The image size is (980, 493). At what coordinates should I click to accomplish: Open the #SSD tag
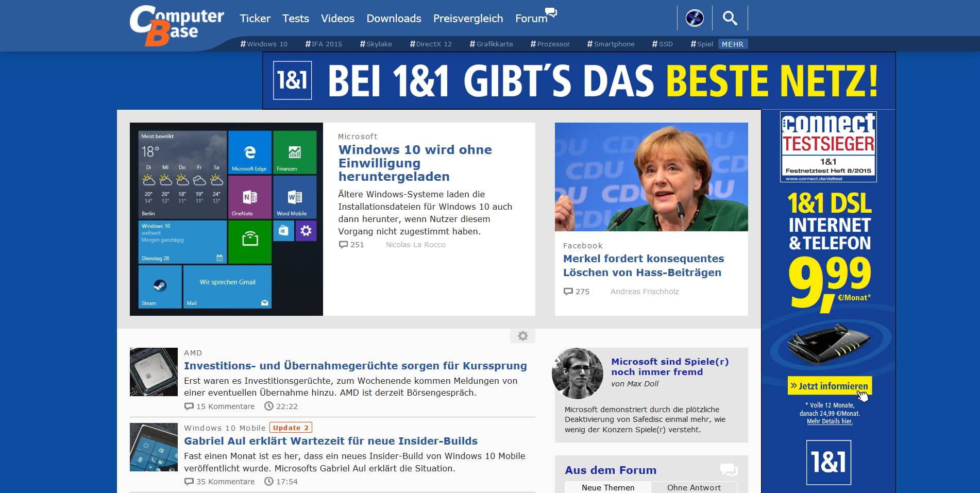tap(662, 44)
